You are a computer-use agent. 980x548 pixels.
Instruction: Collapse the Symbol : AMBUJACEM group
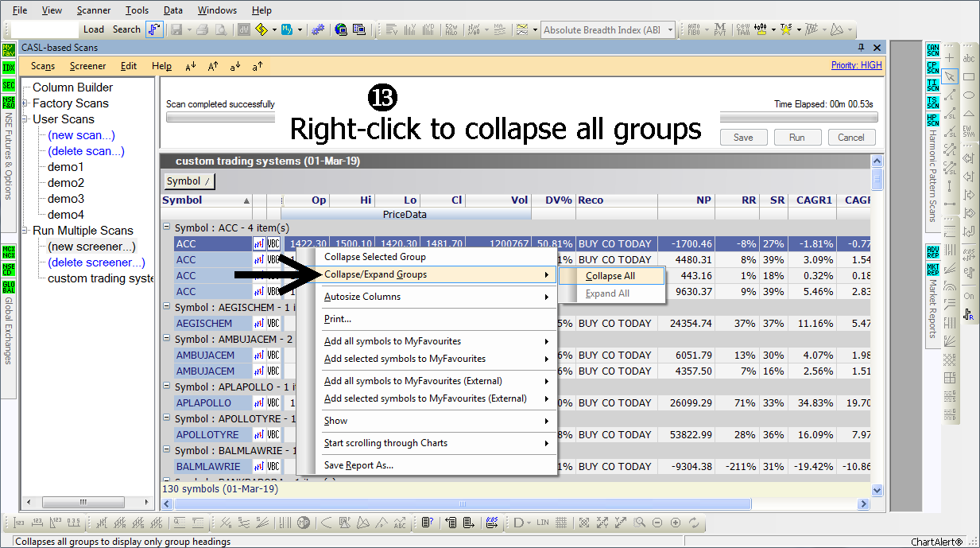tap(167, 339)
